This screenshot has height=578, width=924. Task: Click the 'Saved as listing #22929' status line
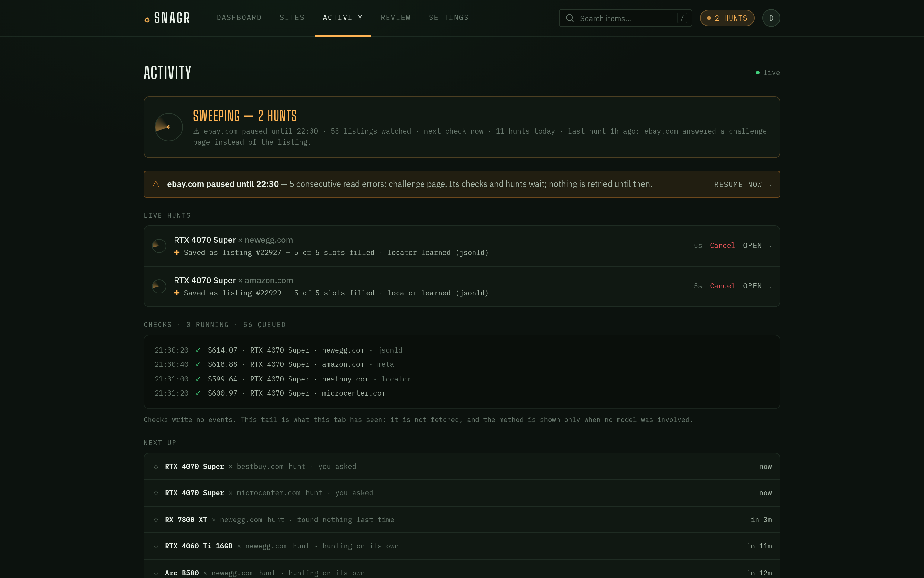click(x=336, y=293)
